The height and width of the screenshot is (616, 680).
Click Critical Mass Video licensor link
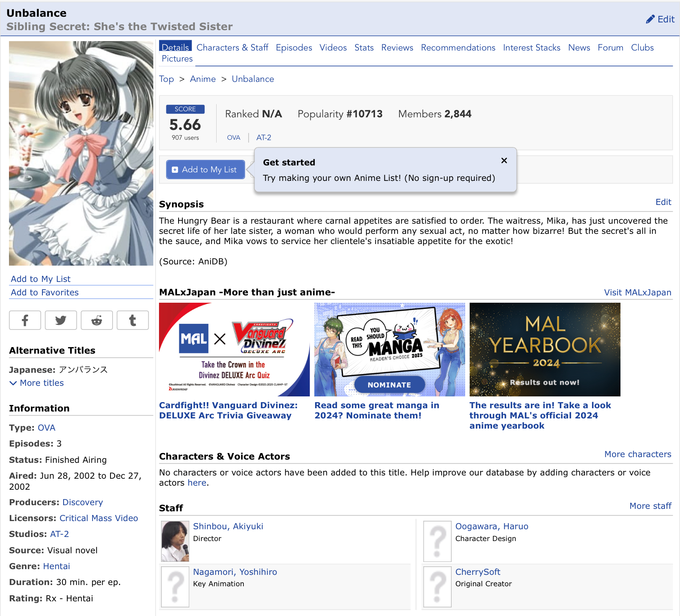(99, 518)
